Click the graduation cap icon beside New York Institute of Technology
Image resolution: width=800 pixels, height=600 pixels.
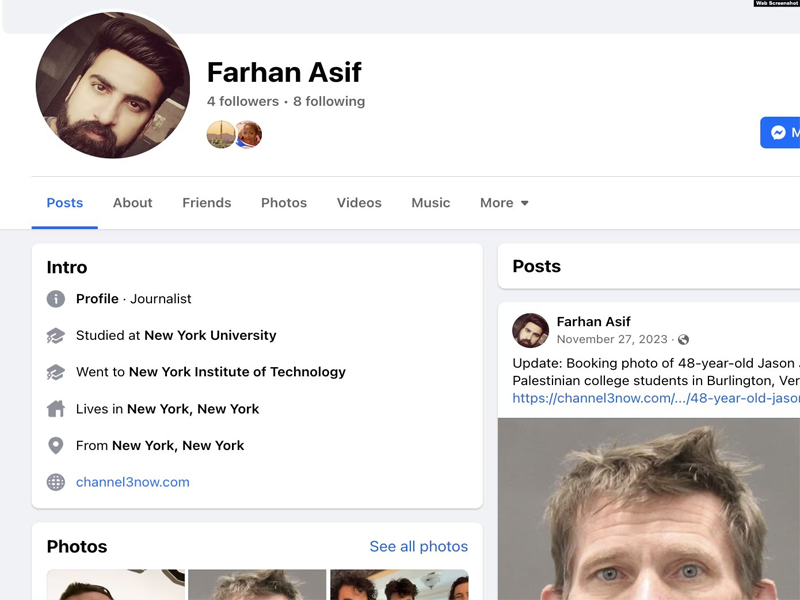(54, 371)
